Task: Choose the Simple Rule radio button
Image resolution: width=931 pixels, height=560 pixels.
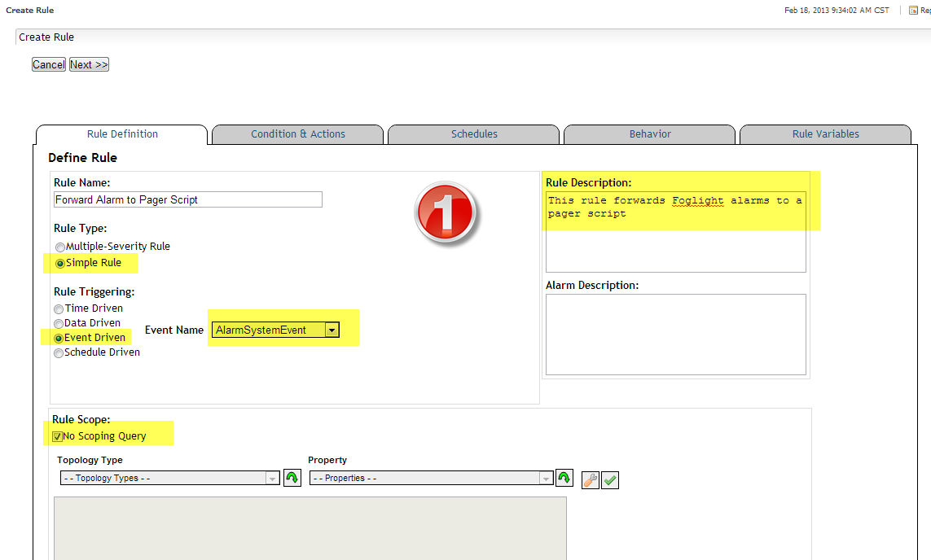Action: (59, 263)
